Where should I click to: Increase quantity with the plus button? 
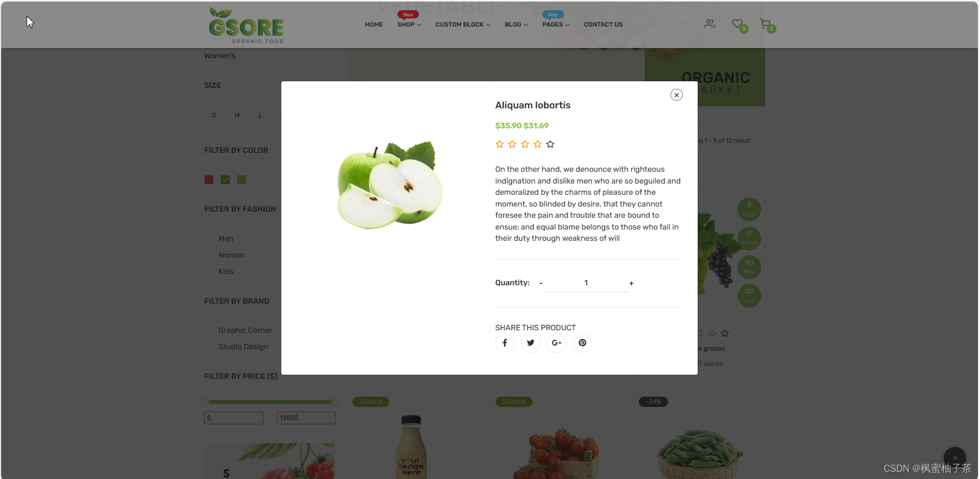(631, 283)
